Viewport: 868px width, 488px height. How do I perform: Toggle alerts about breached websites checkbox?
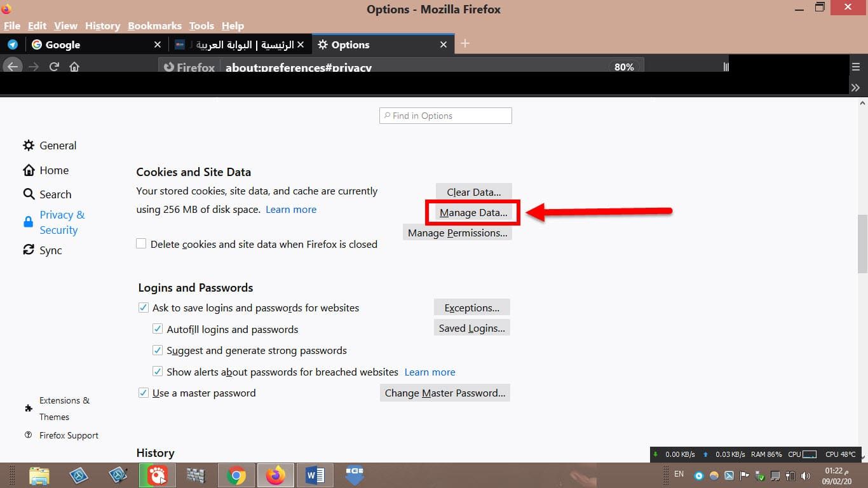[x=158, y=372]
